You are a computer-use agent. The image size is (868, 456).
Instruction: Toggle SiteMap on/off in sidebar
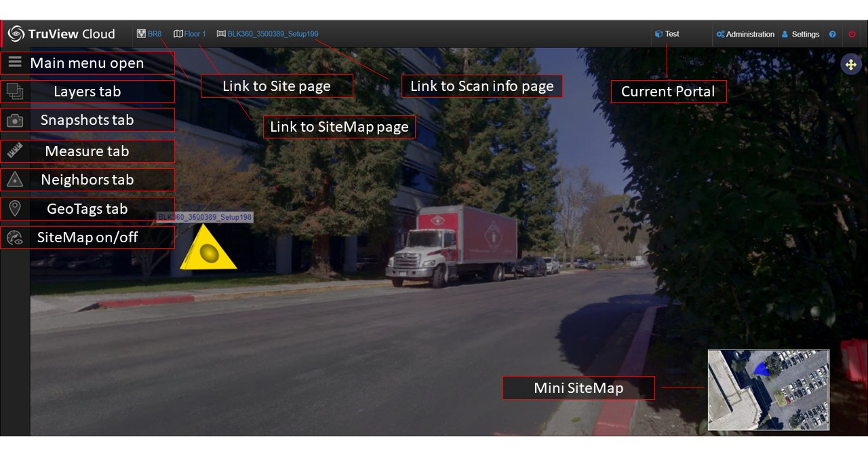coord(15,237)
